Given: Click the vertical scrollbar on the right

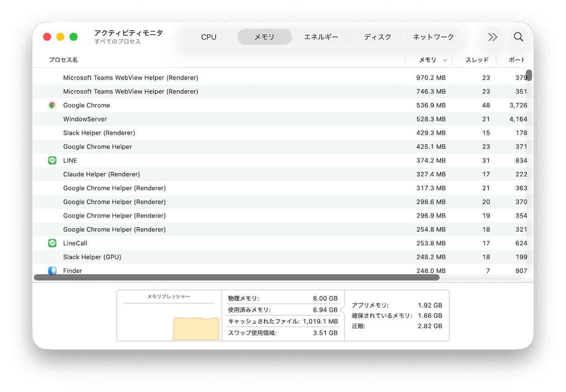Looking at the screenshot, I should tap(529, 75).
